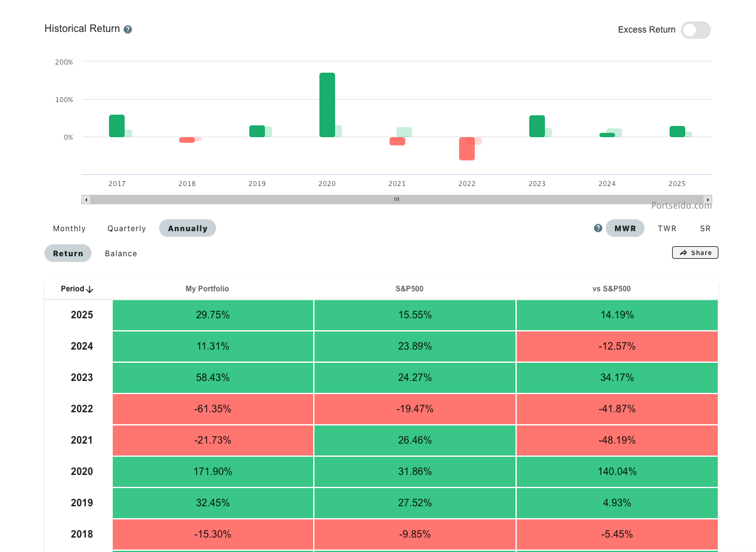Click the chart's horizontal scrollbar handle
Image resolution: width=756 pixels, height=552 pixels.
(x=396, y=200)
